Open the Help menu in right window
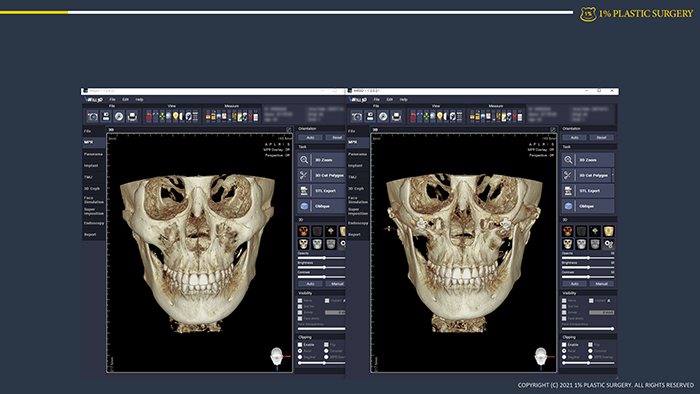Viewport: 700px width, 394px height. 404,100
